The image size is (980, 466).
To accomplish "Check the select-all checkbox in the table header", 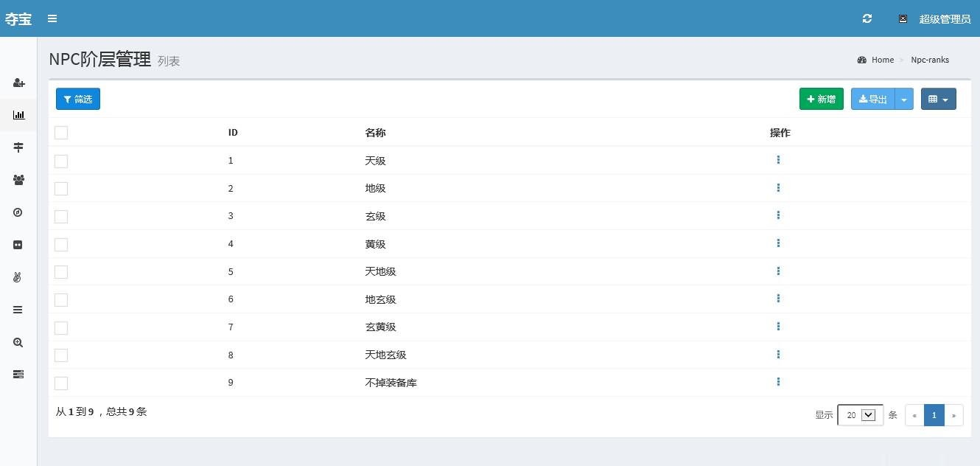I will coord(61,133).
